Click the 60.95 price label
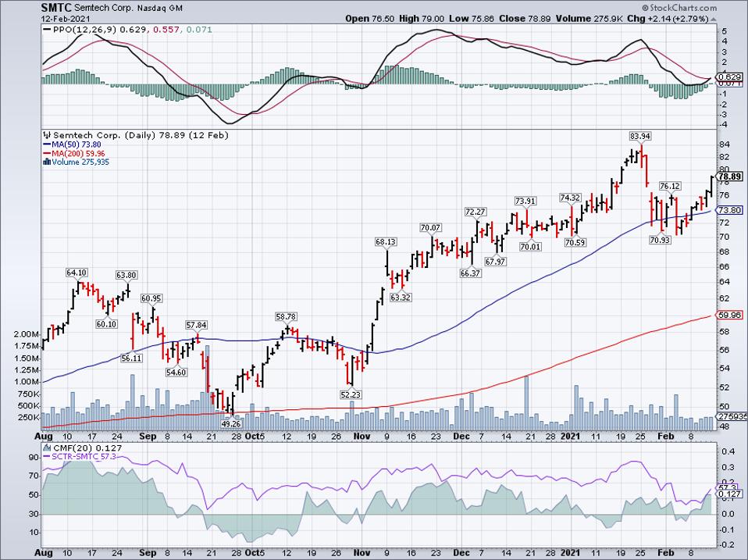This screenshot has width=748, height=560. coord(151,298)
